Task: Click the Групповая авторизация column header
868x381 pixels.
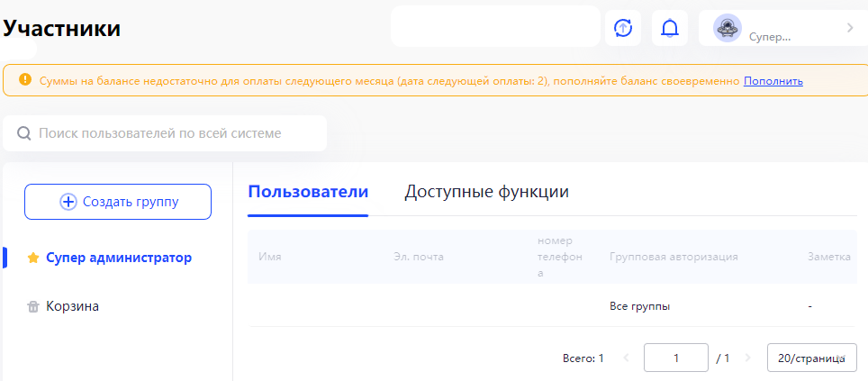Action: coord(674,257)
